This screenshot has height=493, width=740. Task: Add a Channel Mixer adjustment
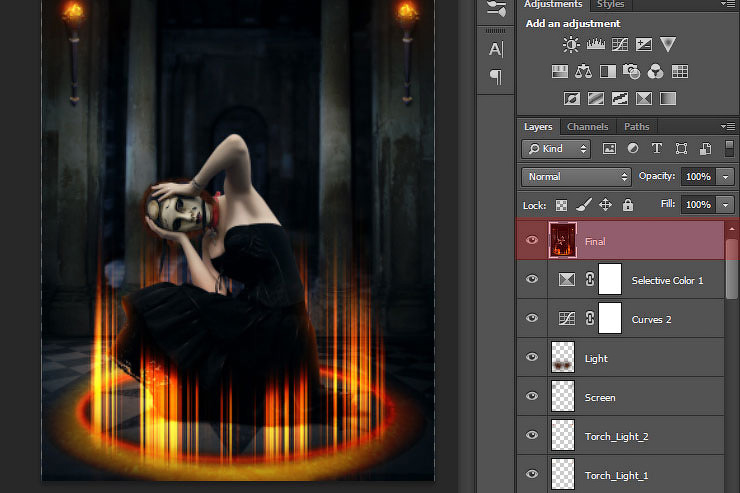click(x=656, y=71)
